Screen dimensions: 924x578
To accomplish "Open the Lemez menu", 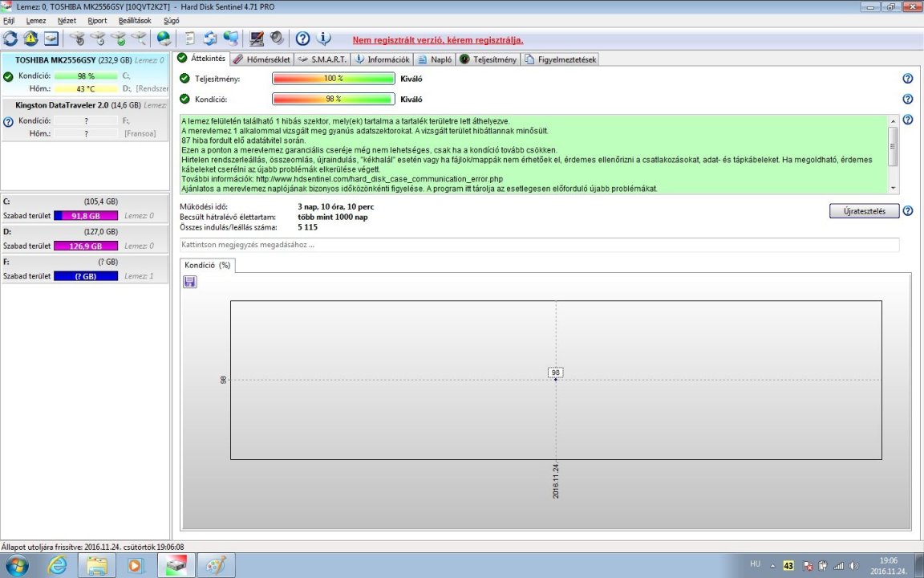I will [x=36, y=21].
